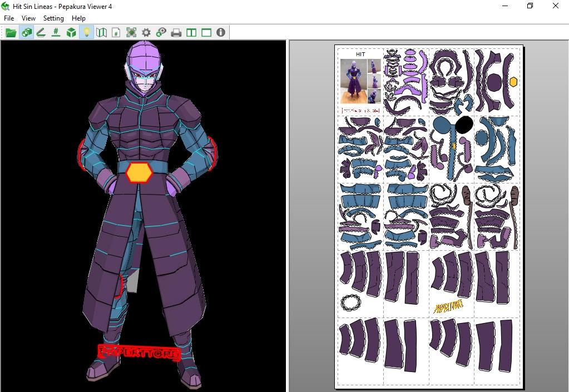The width and height of the screenshot is (569, 392).
Task: Click the information circle icon
Action: click(221, 33)
